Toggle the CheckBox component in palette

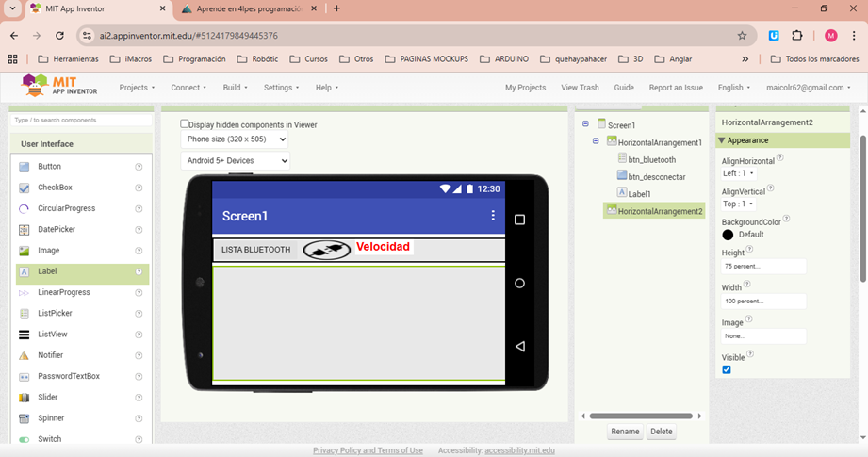click(25, 188)
